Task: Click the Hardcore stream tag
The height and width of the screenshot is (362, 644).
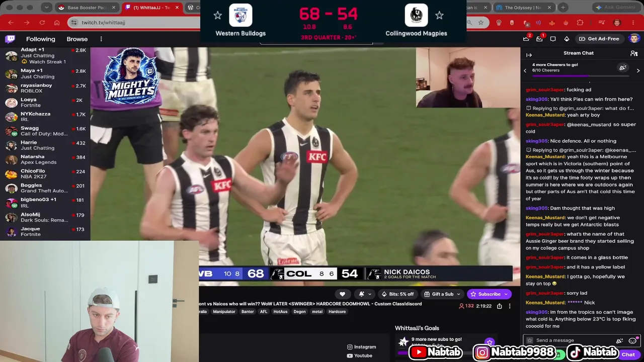Action: pos(337,312)
